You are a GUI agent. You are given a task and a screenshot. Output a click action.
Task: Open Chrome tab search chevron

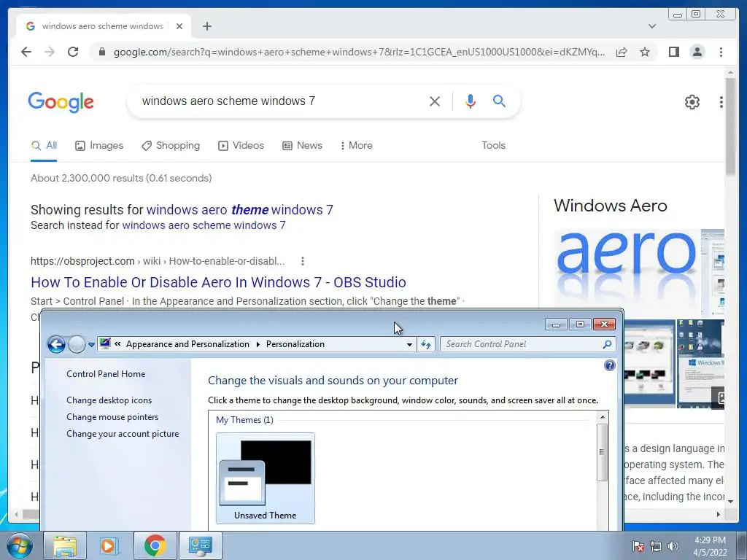click(652, 26)
